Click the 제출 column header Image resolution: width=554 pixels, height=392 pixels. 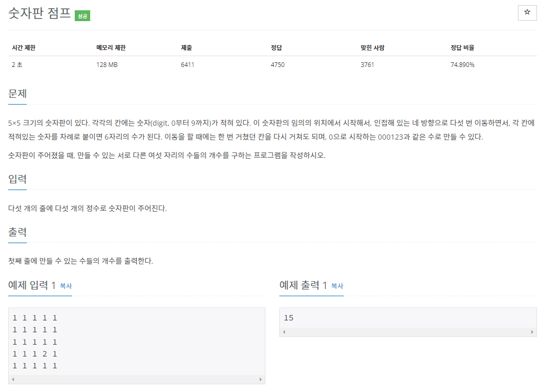click(x=186, y=48)
